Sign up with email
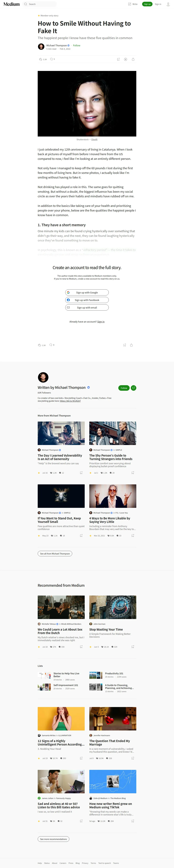Viewport: 174px width, 868px height. (x=87, y=308)
